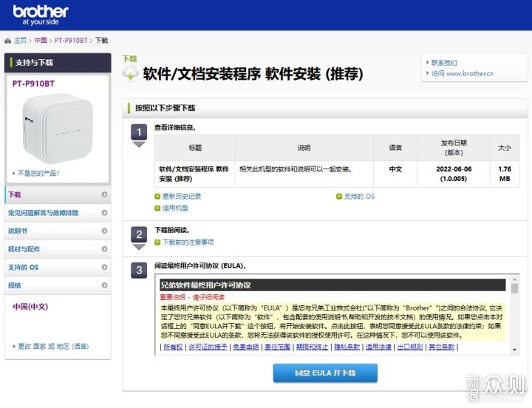Viewport: 532px width, 408px height.
Task: Click arrow icon beside 下载 sidebar item
Action: pos(104,194)
